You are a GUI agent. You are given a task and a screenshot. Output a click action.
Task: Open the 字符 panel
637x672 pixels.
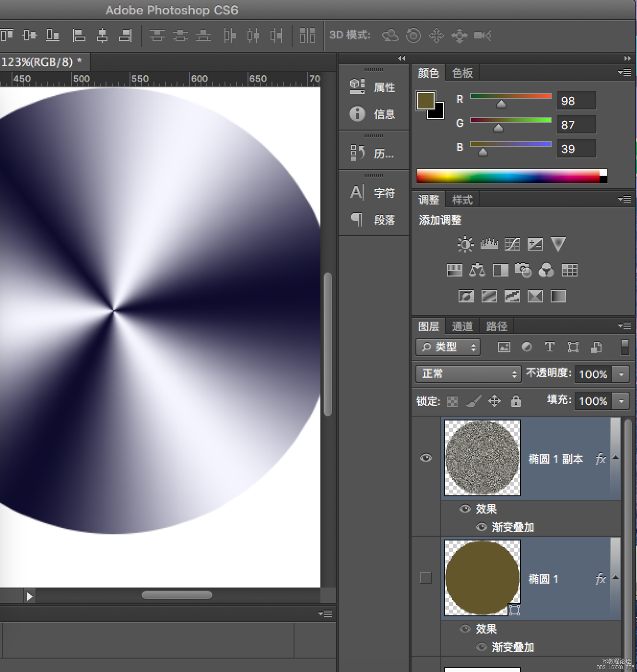coord(373,192)
